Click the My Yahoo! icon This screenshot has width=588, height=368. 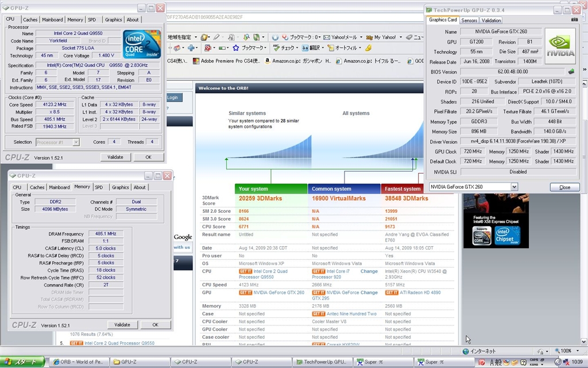[369, 37]
